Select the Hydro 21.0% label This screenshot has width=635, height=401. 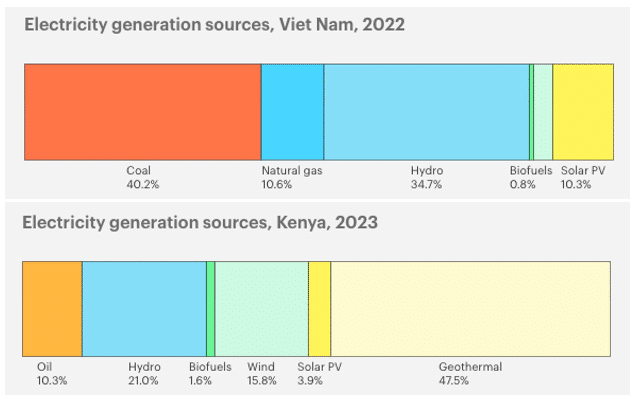pyautogui.click(x=144, y=374)
